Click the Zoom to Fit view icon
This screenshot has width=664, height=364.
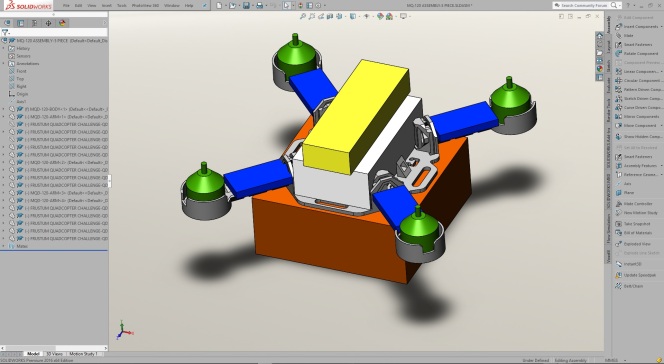pyautogui.click(x=302, y=17)
